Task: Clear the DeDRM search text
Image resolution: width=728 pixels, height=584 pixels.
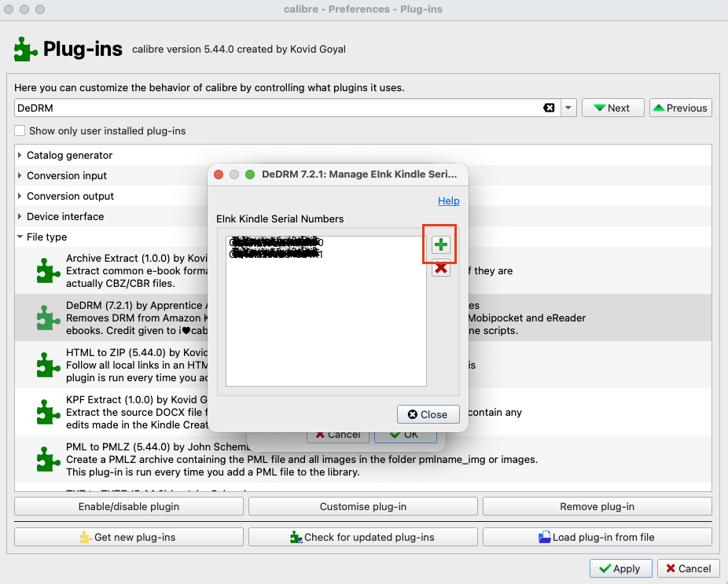Action: pyautogui.click(x=549, y=108)
